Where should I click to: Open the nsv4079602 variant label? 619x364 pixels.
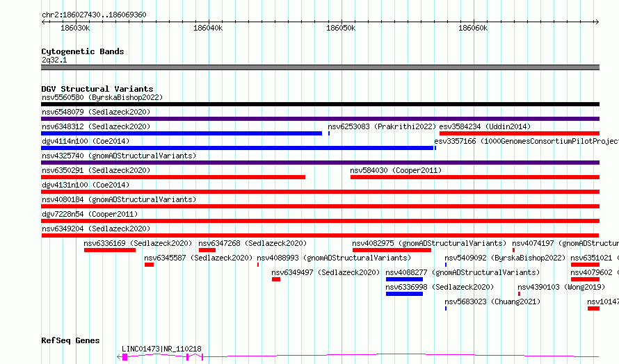595,272
